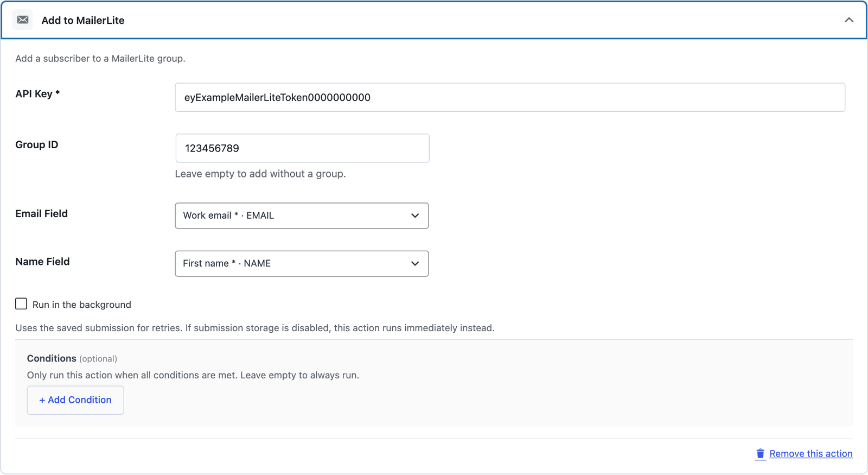Image resolution: width=868 pixels, height=475 pixels.
Task: Click the Email Field label
Action: tap(42, 214)
